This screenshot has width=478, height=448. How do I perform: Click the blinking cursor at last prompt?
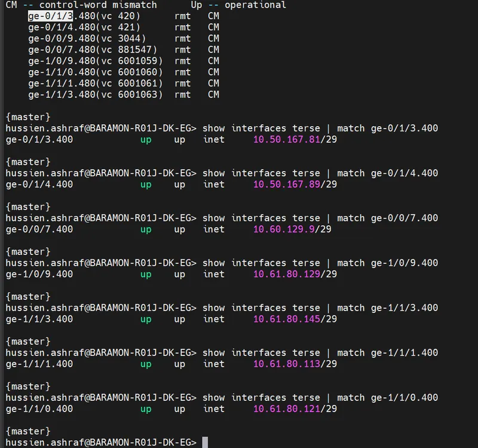coord(205,442)
